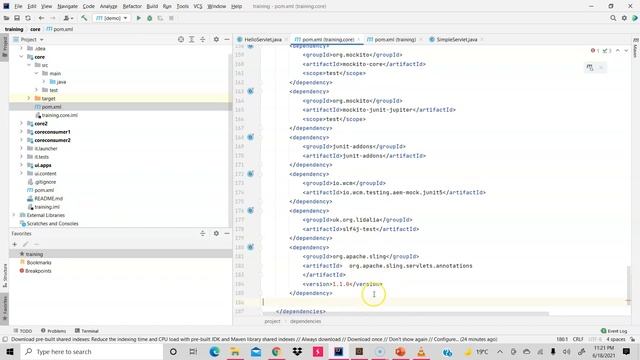Click gutter icon beside junit-addons dependency
The height and width of the screenshot is (360, 640).
(250, 137)
